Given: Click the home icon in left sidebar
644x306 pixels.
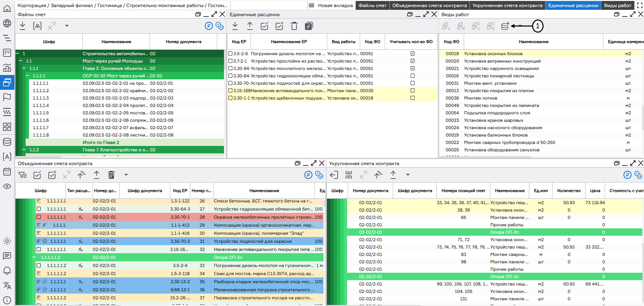Looking at the screenshot, I should (7, 8).
